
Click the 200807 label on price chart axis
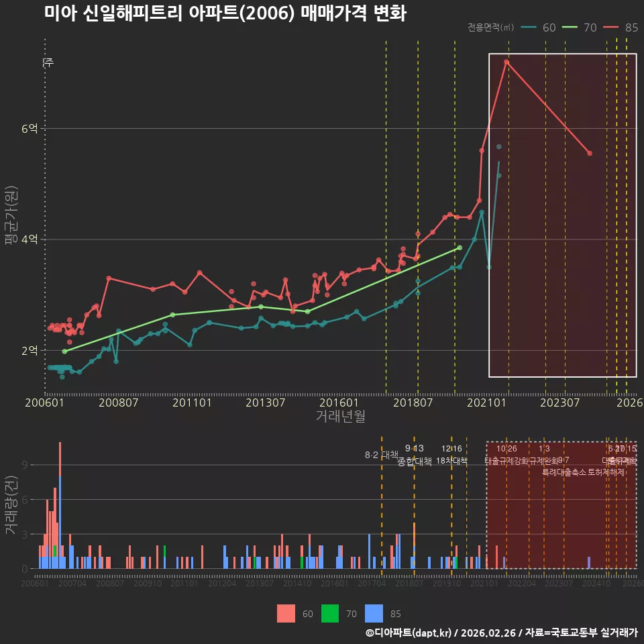coord(118,402)
